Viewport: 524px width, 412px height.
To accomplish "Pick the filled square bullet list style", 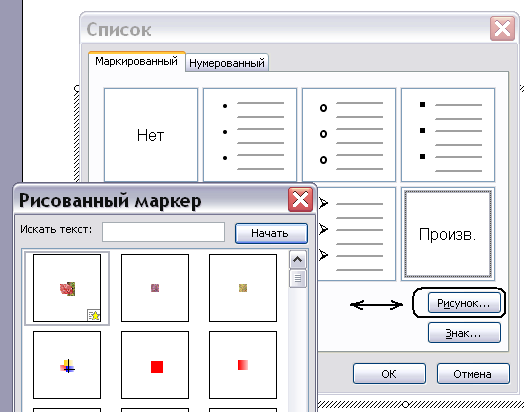I will pos(448,135).
